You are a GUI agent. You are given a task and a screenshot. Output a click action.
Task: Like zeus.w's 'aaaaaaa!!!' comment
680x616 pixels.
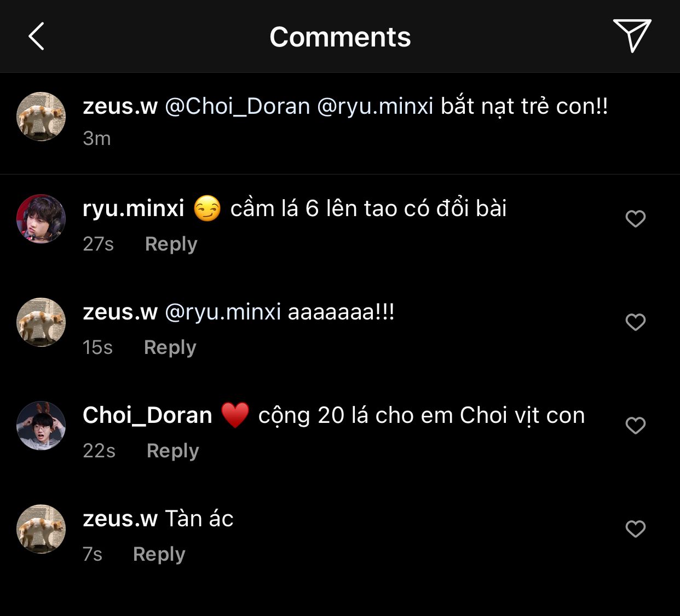[635, 322]
